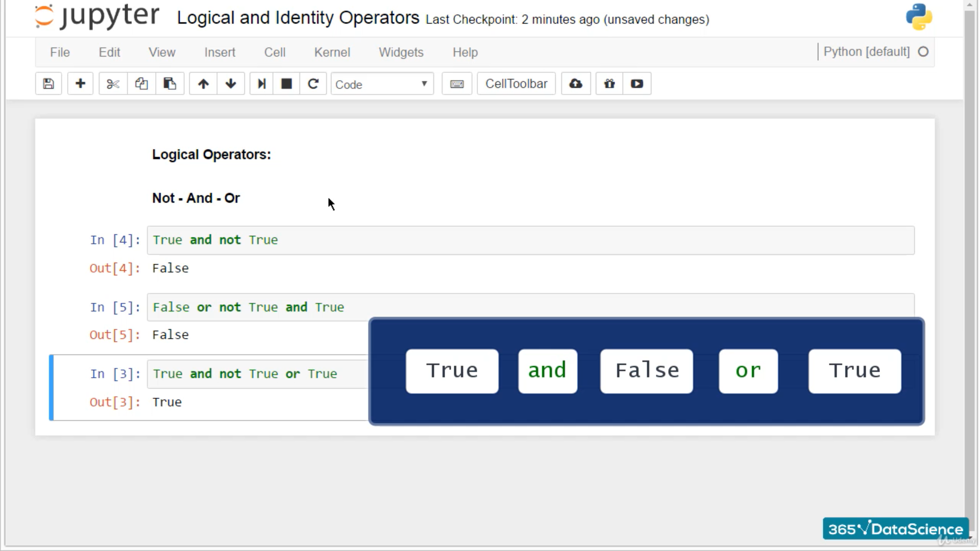Run cell and select below
Viewport: 980px width, 551px height.
click(261, 84)
